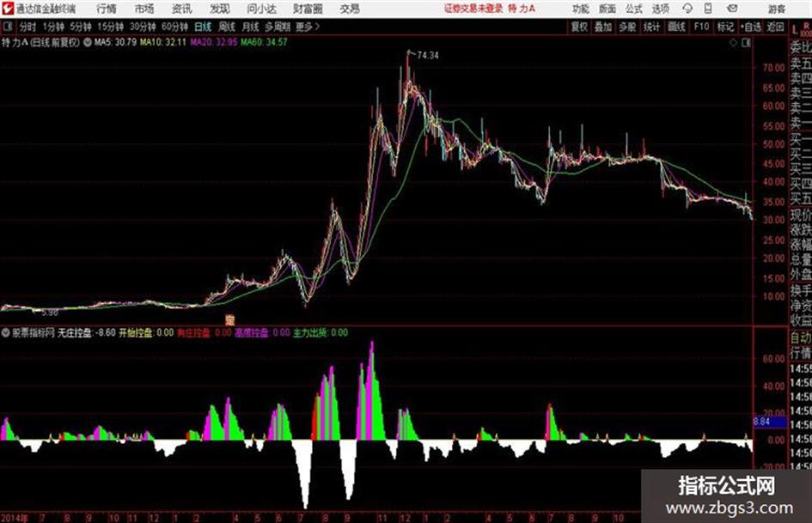Expand the 更多 periods list
Viewport: 812px width, 523px height.
click(x=308, y=27)
